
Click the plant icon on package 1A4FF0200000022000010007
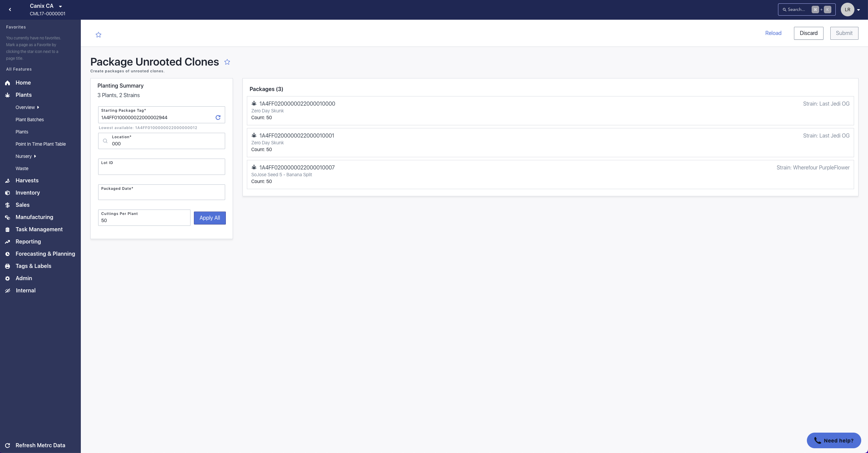[x=254, y=167]
